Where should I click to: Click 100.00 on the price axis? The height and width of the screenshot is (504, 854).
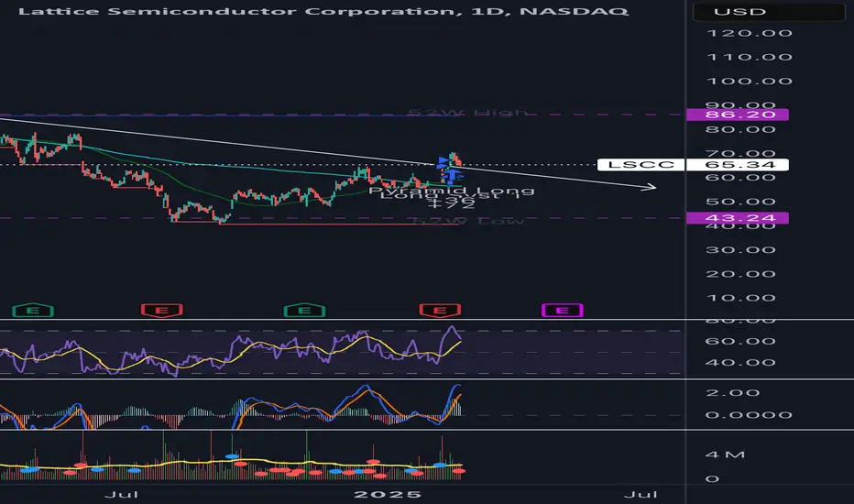coord(749,82)
